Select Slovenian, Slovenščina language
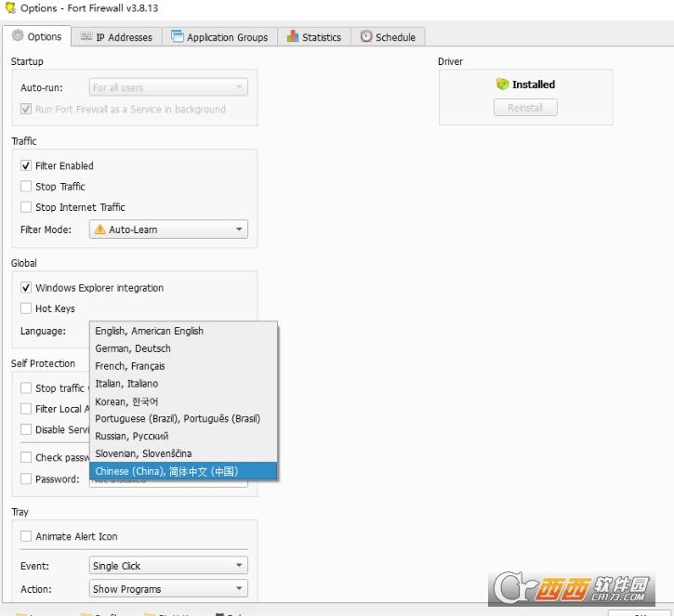This screenshot has height=616, width=674. click(183, 453)
